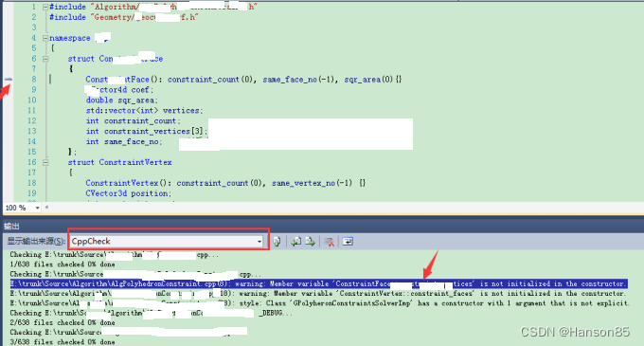Click '2/638 files checked 0% done' line

[63, 322]
